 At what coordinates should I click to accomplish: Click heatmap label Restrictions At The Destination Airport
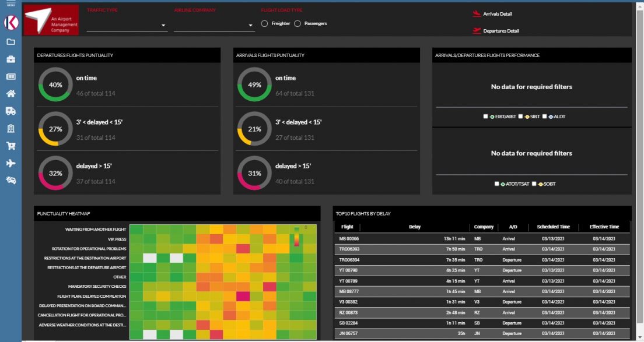point(85,258)
